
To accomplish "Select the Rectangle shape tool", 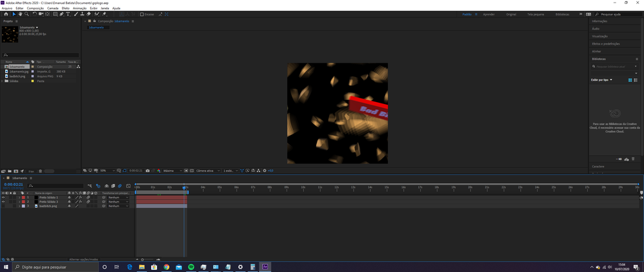I will [x=55, y=14].
